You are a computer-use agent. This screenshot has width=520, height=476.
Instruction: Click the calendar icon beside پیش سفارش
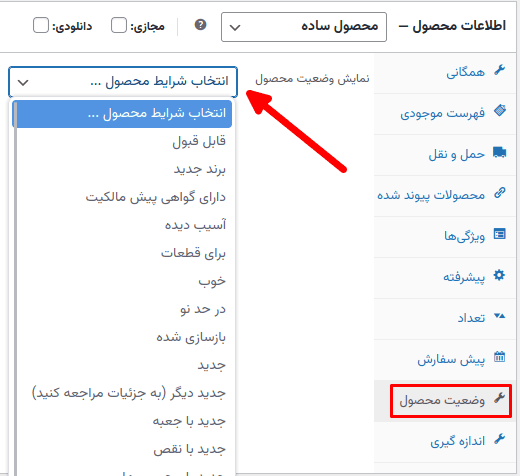[500, 357]
